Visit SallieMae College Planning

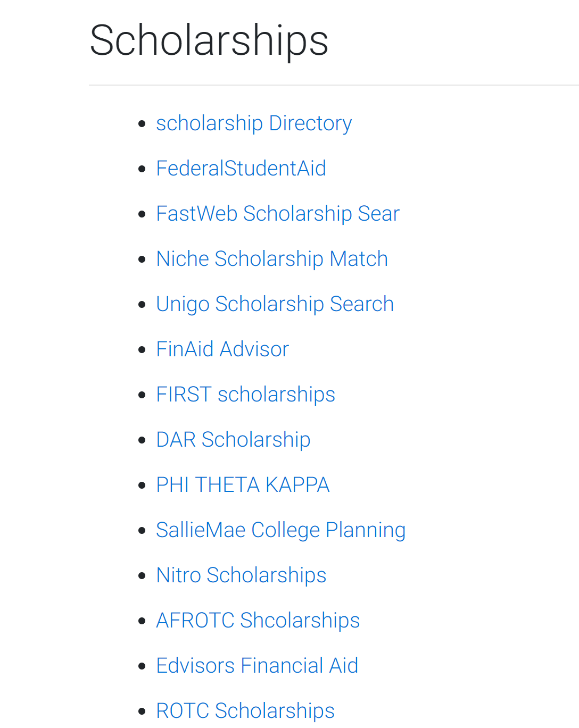tap(280, 530)
